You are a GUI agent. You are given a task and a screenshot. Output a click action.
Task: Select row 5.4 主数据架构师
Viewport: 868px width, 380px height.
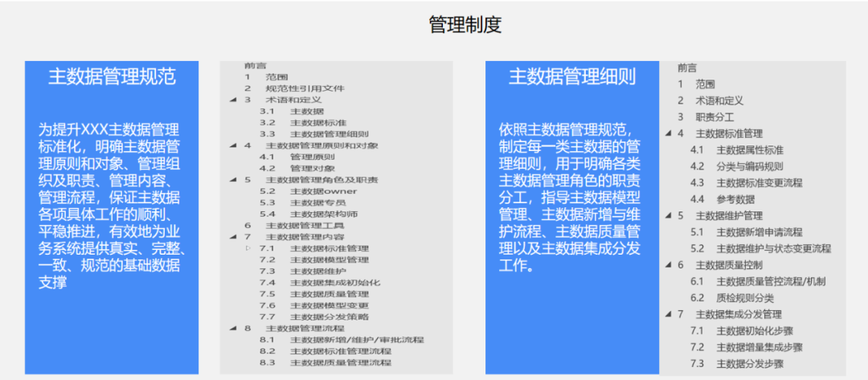pyautogui.click(x=309, y=214)
